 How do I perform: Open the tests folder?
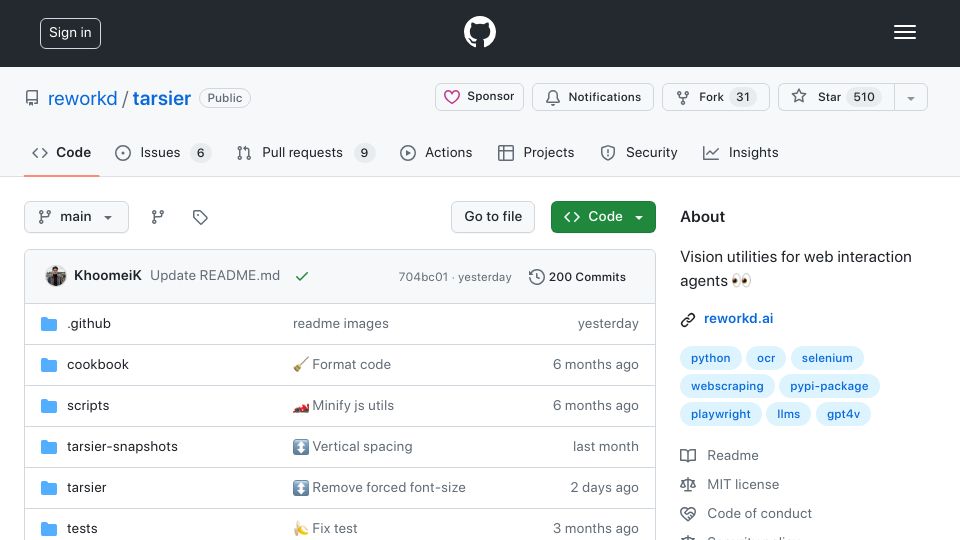click(x=82, y=528)
